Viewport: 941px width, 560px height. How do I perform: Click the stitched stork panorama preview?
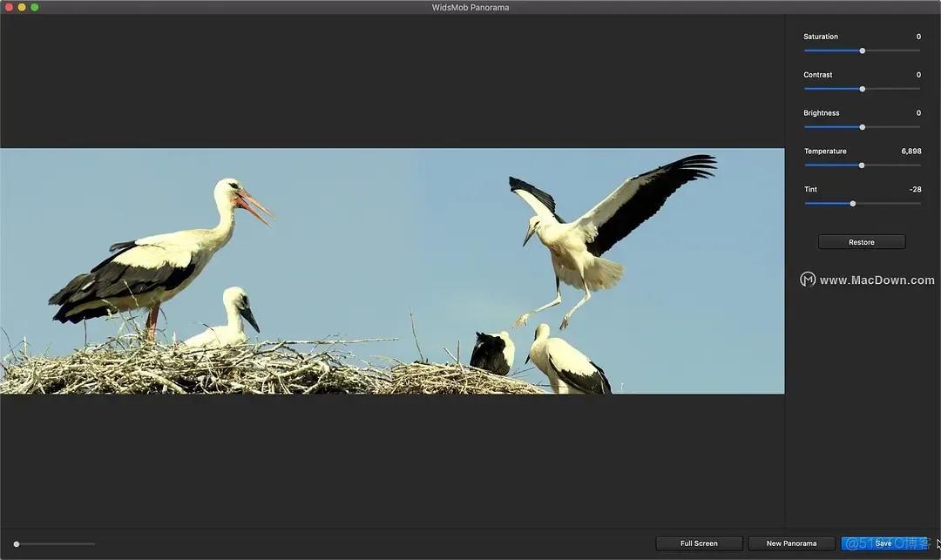[392, 271]
